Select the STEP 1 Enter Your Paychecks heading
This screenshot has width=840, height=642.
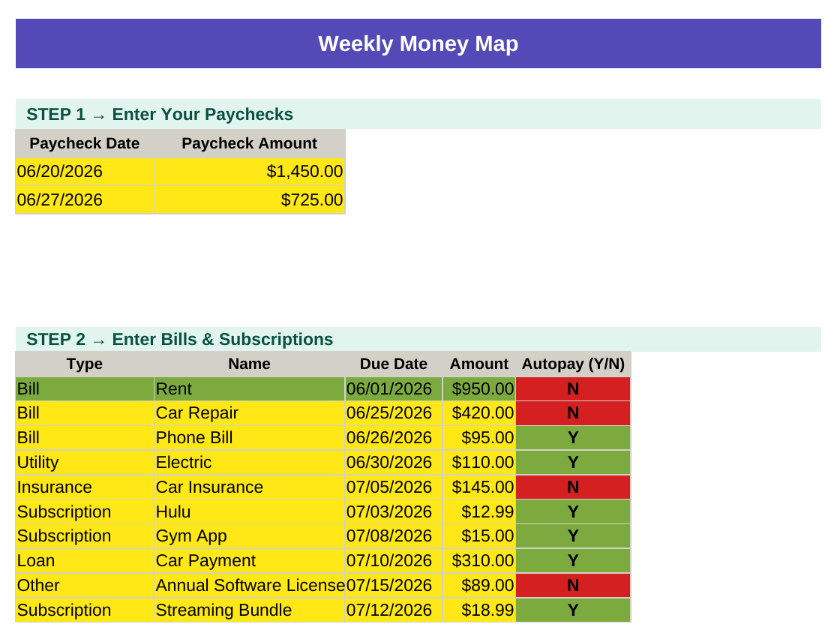[x=418, y=114]
